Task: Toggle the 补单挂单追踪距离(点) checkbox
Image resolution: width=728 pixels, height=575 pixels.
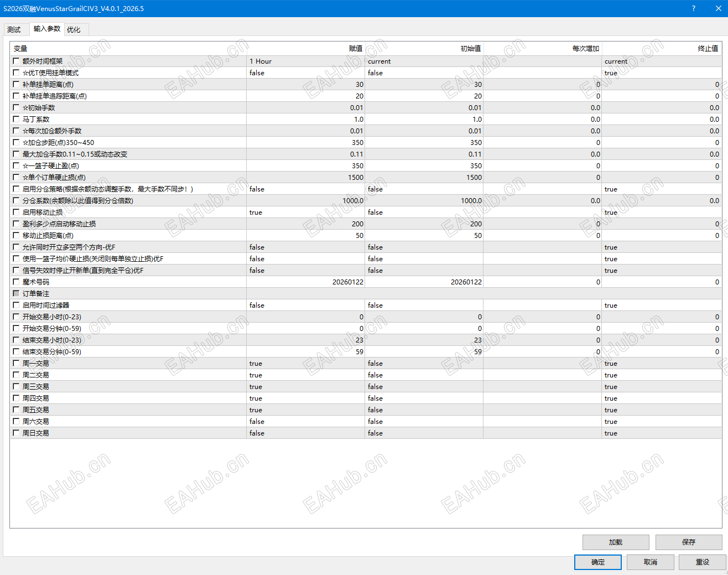Action: coord(16,96)
